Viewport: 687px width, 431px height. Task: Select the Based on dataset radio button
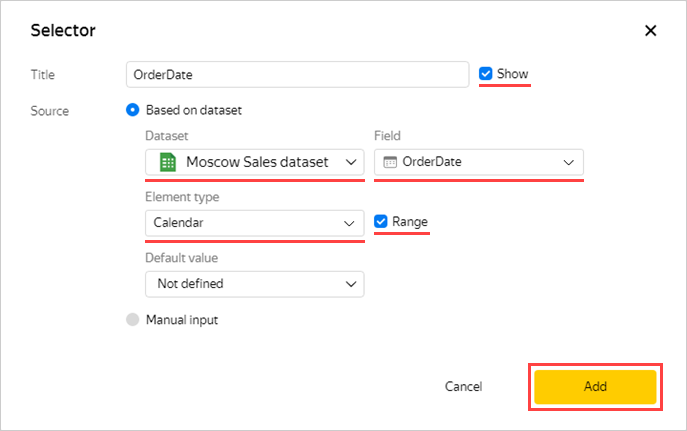pyautogui.click(x=132, y=110)
